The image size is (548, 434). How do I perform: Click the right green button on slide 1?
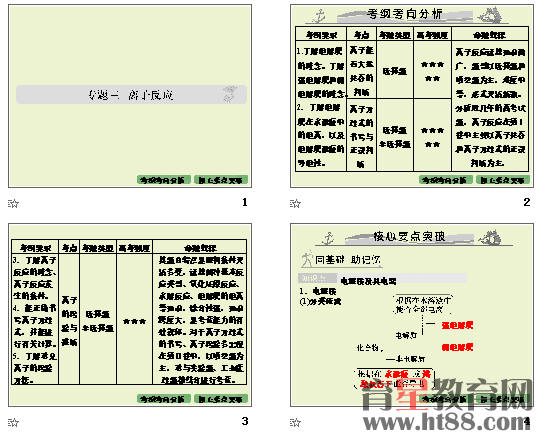[221, 180]
